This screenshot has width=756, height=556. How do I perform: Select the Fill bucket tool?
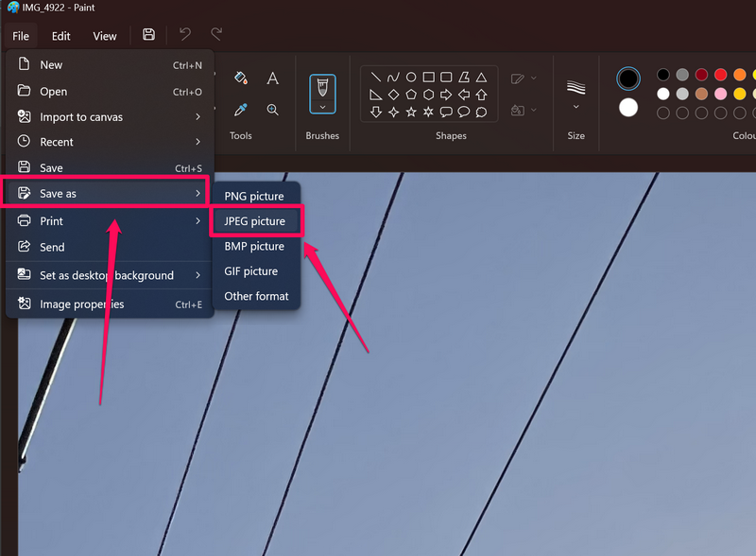240,78
